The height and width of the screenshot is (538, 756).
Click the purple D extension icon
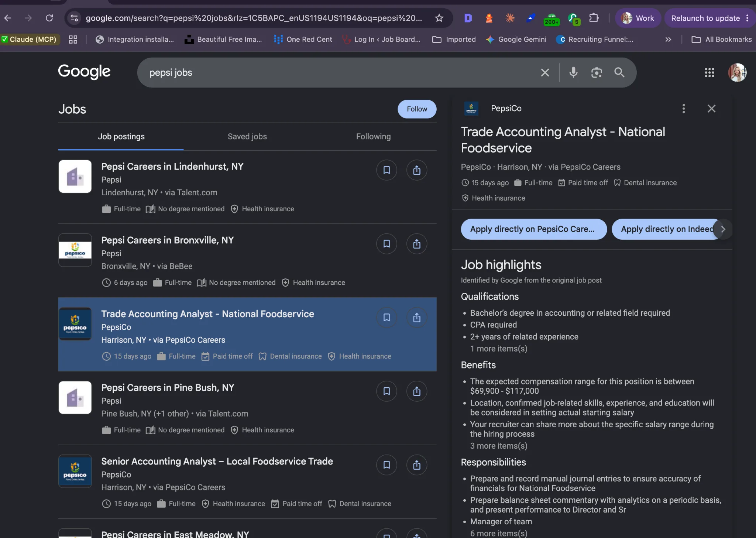point(468,18)
